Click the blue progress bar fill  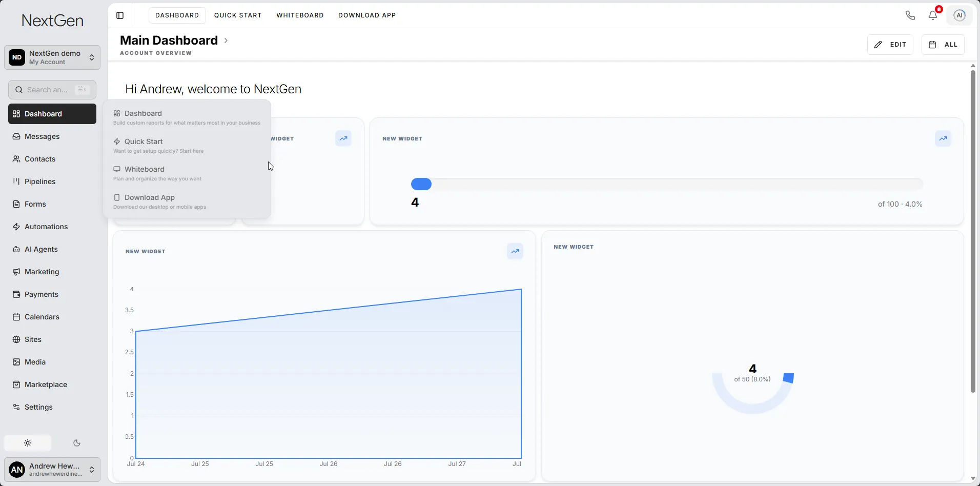(421, 184)
